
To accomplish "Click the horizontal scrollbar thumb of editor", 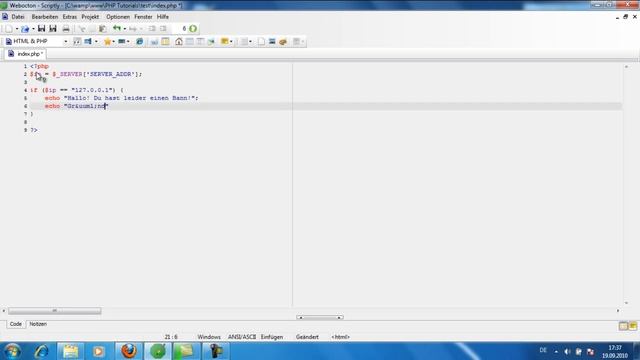I will coord(55,311).
